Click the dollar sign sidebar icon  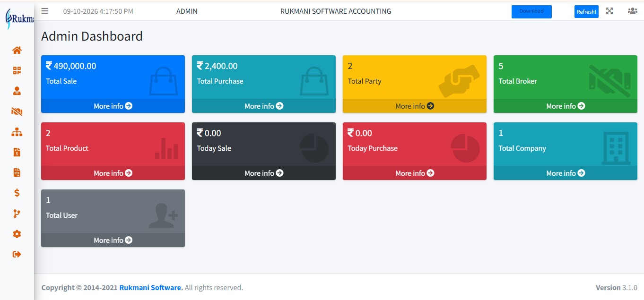pos(17,193)
